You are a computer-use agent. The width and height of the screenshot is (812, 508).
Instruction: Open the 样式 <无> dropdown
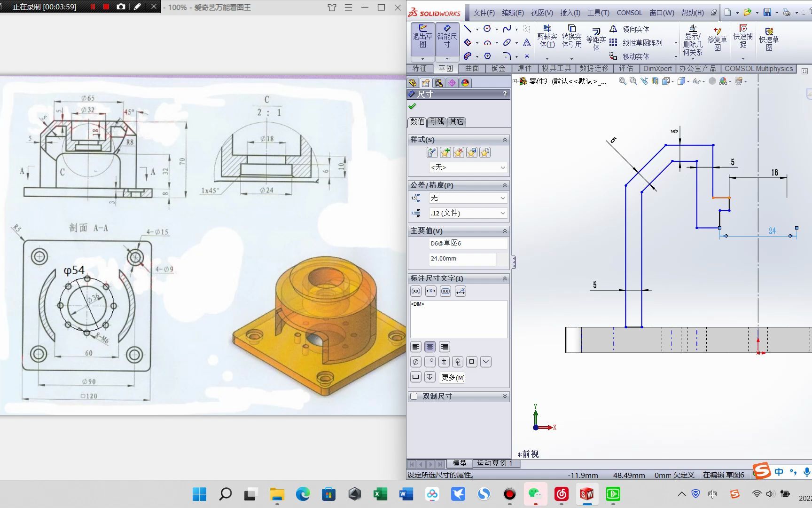pos(468,167)
